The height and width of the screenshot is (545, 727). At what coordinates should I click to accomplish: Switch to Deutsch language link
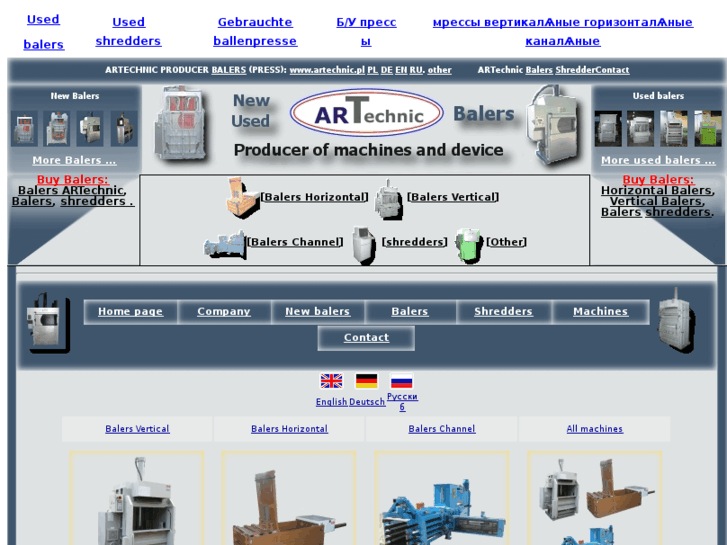pyautogui.click(x=367, y=402)
